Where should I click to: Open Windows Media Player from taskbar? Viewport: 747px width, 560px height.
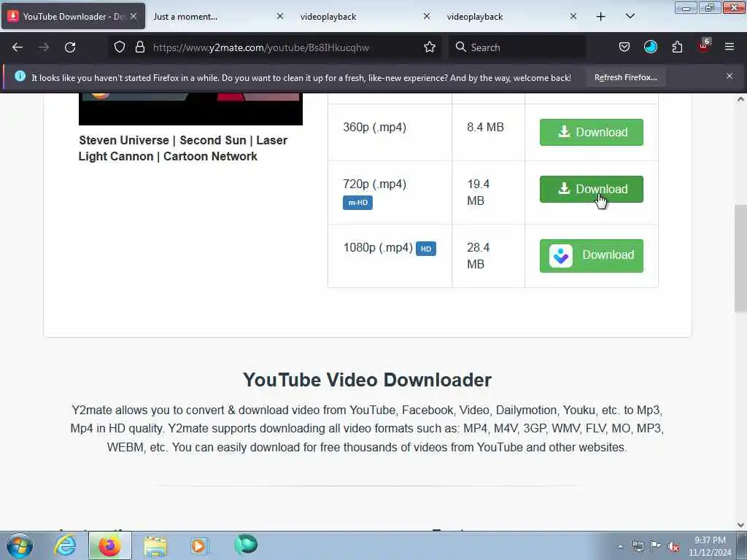pyautogui.click(x=198, y=545)
